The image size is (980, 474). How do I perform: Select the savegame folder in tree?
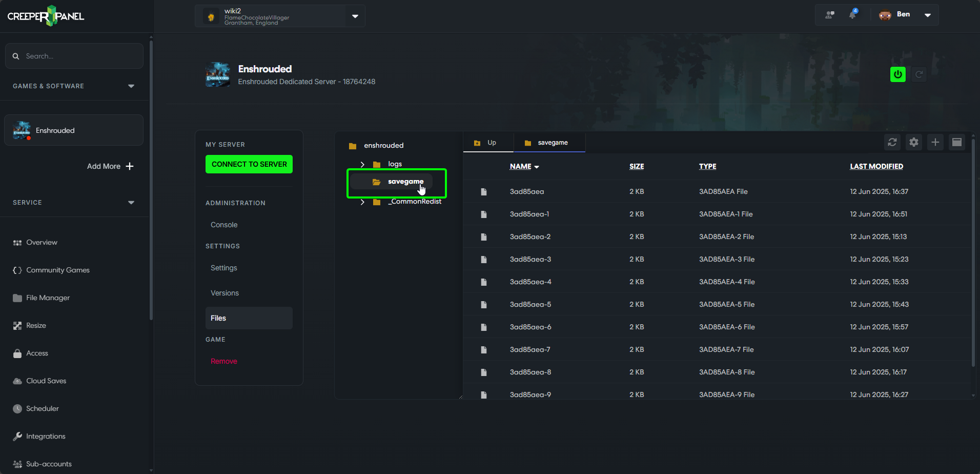click(x=405, y=182)
